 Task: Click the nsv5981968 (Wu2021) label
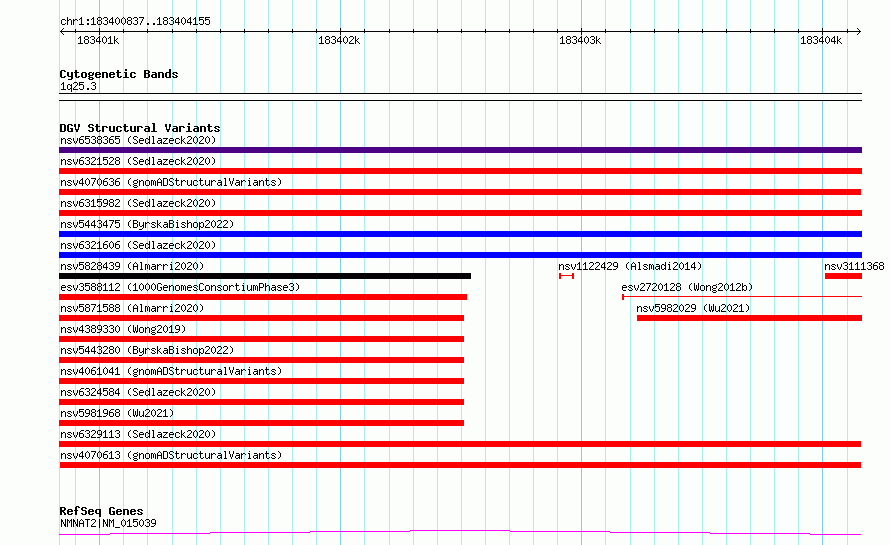pos(117,413)
